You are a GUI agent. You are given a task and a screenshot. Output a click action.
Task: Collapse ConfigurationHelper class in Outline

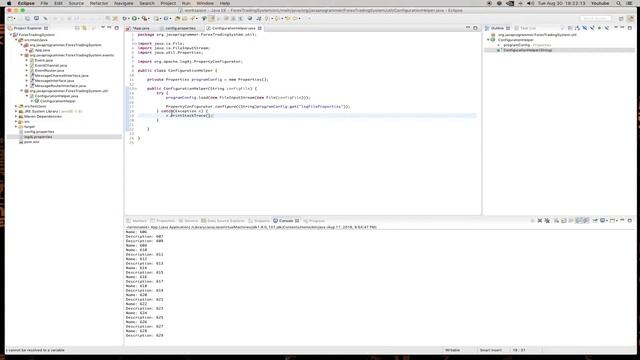pyautogui.click(x=488, y=40)
